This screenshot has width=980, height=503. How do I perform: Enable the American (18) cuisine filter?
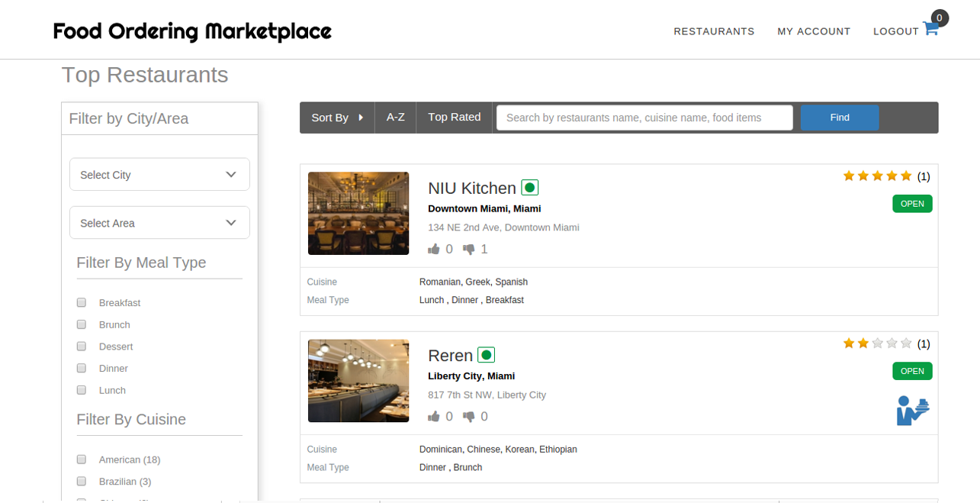coord(81,459)
